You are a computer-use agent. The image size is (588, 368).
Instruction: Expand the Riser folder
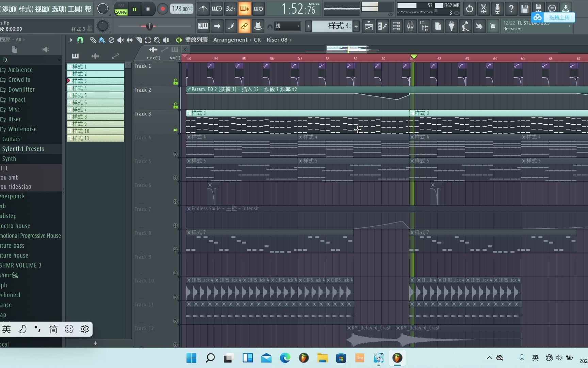14,119
